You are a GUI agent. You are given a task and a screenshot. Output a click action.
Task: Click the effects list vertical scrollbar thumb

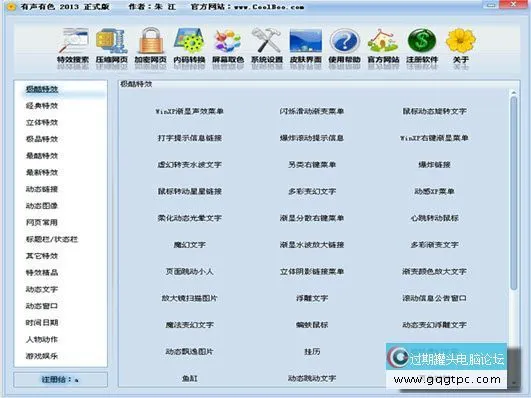click(x=513, y=193)
